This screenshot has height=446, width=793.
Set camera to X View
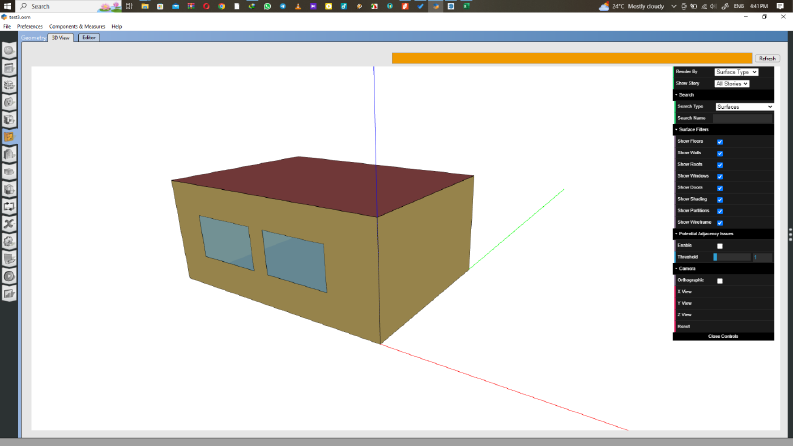point(724,292)
